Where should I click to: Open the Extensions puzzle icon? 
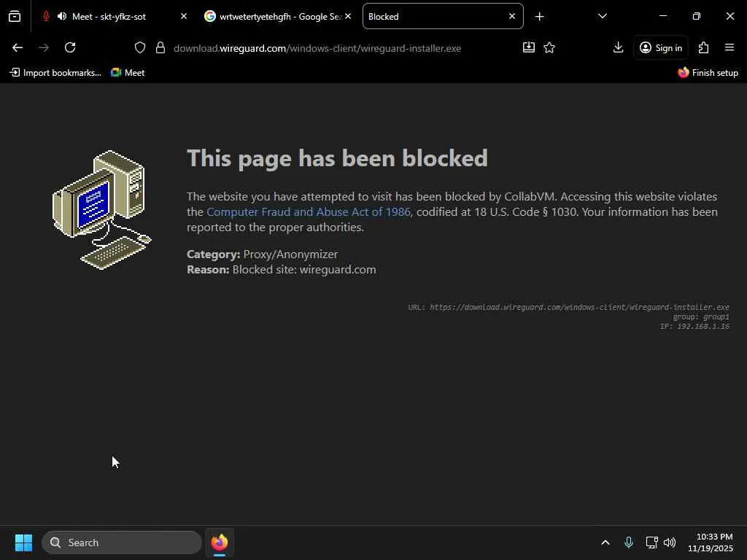704,47
